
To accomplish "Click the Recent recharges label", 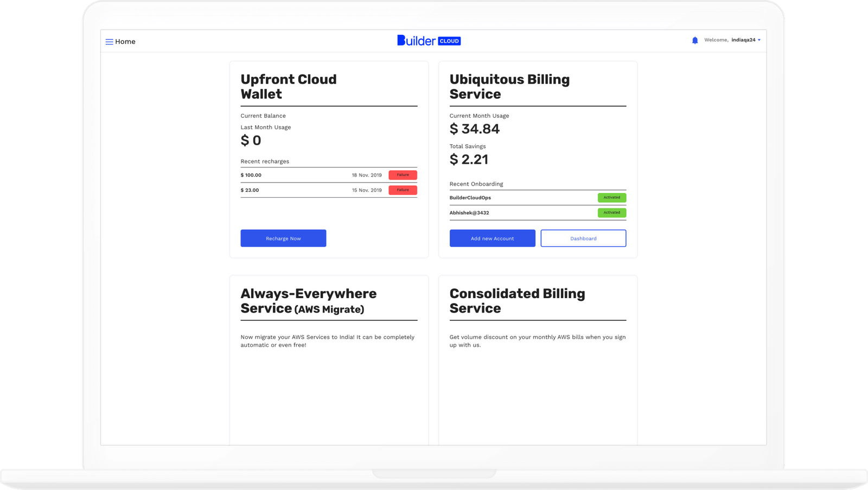I will tap(265, 162).
